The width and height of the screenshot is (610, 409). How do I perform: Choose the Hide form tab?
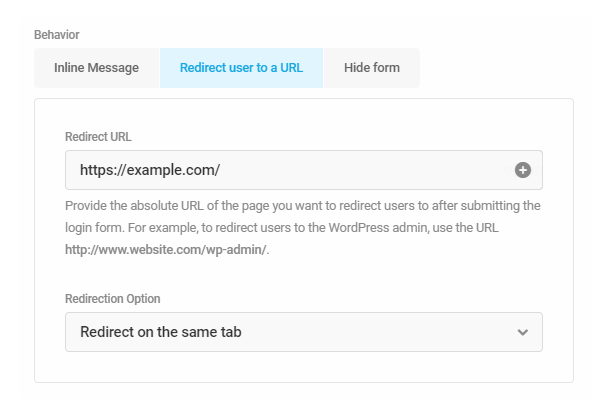click(x=372, y=68)
